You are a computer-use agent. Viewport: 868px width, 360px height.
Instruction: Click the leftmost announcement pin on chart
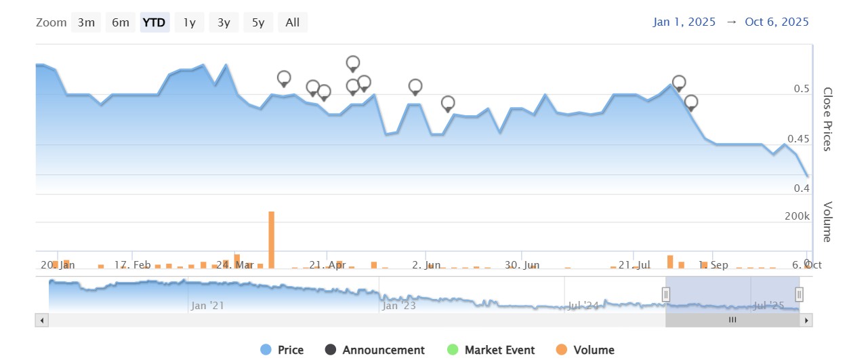click(x=284, y=78)
